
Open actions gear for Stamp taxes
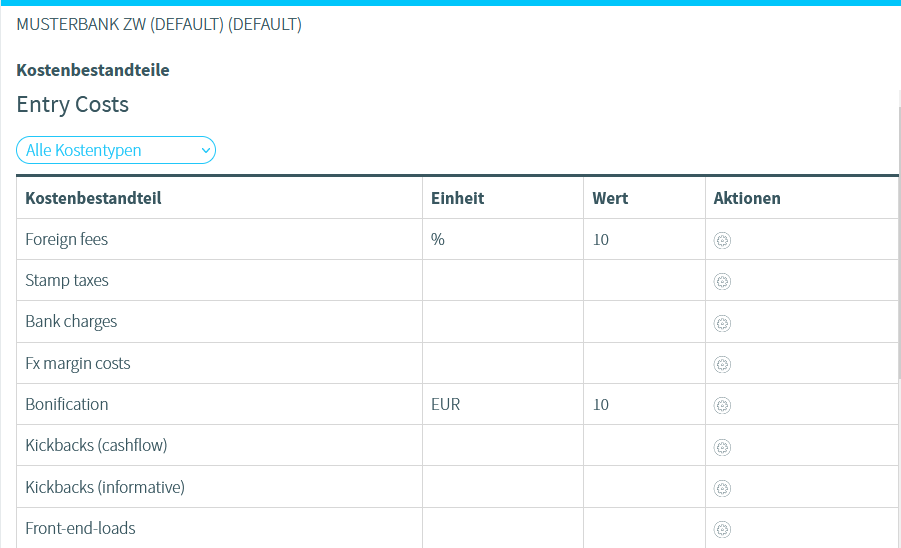722,282
